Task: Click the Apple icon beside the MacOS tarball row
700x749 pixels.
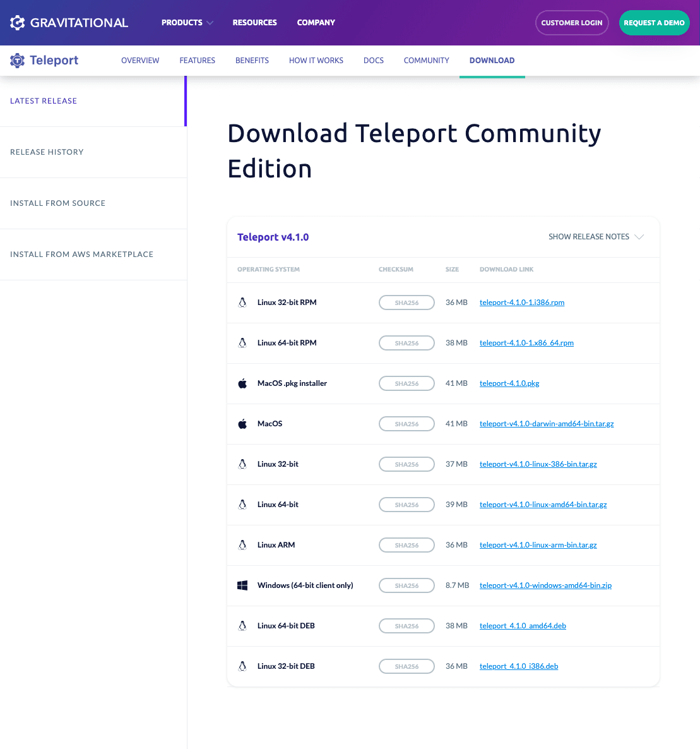Action: click(x=242, y=424)
